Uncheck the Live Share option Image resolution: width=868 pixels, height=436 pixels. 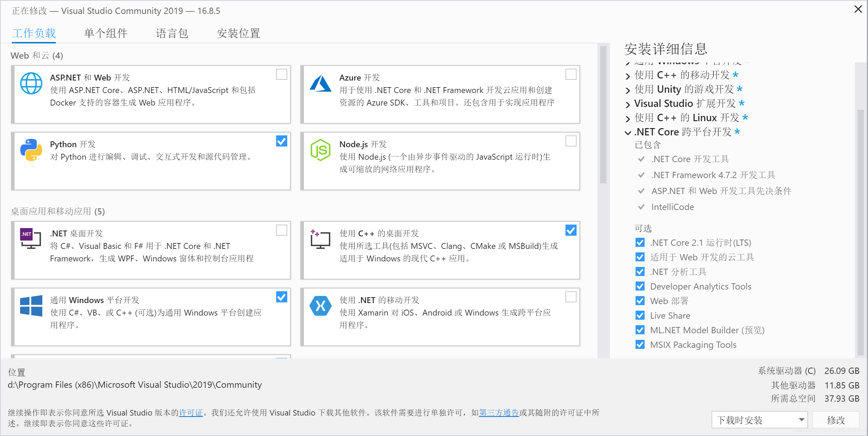click(x=640, y=315)
